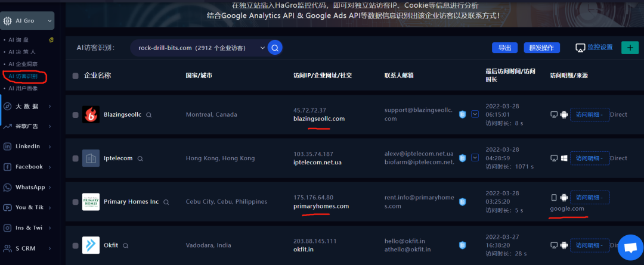Click the WhatsApp icon in sidebar
Image resolution: width=644 pixels, height=265 pixels.
[7, 188]
